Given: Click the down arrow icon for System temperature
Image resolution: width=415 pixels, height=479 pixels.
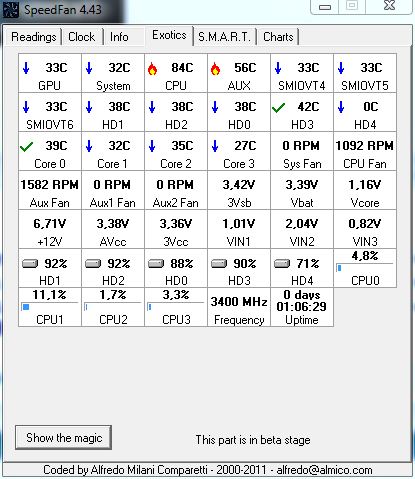Looking at the screenshot, I should coord(89,68).
